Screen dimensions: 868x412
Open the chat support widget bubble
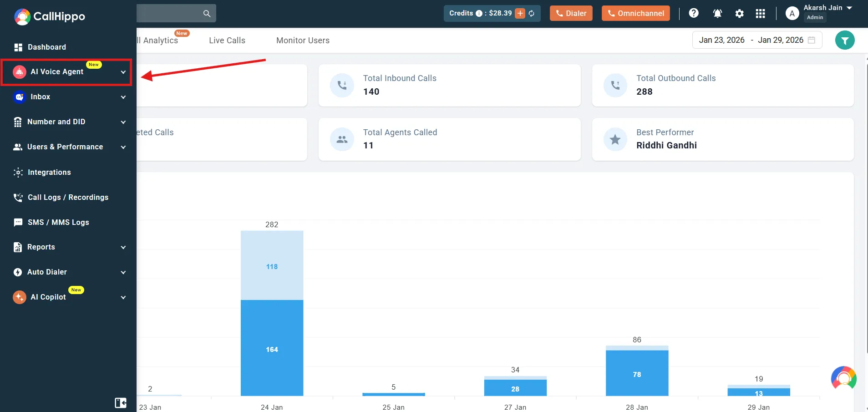843,378
